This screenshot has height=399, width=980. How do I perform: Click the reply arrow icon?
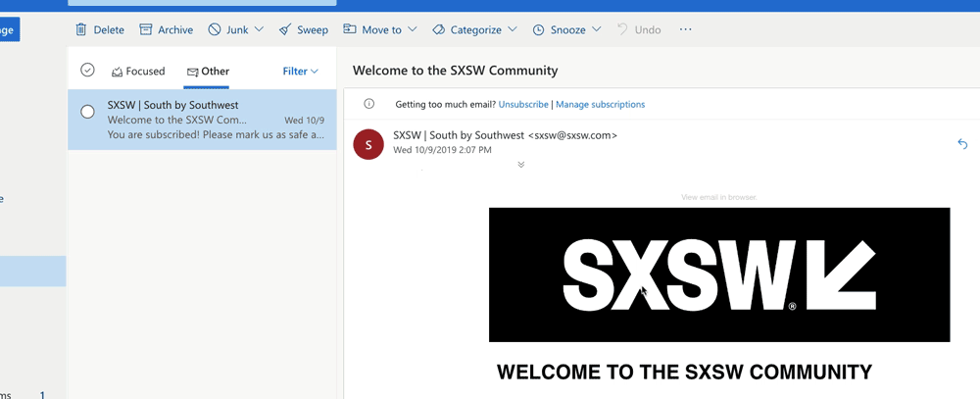[x=961, y=144]
